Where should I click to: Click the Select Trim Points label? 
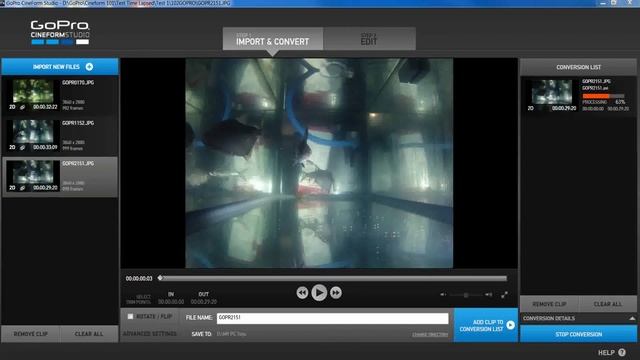coord(138,300)
